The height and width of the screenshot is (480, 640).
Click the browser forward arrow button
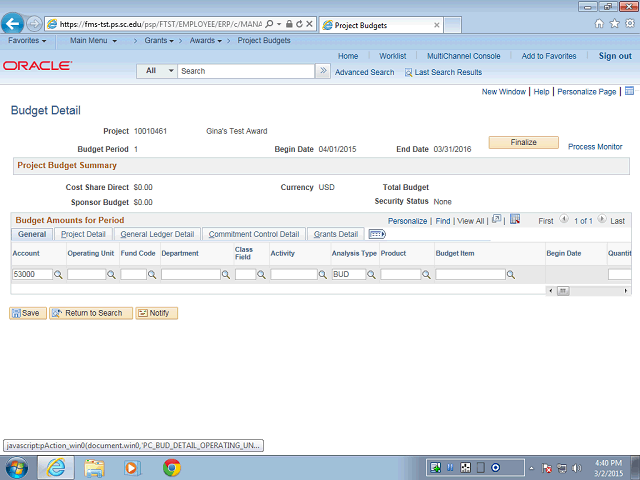click(x=34, y=24)
